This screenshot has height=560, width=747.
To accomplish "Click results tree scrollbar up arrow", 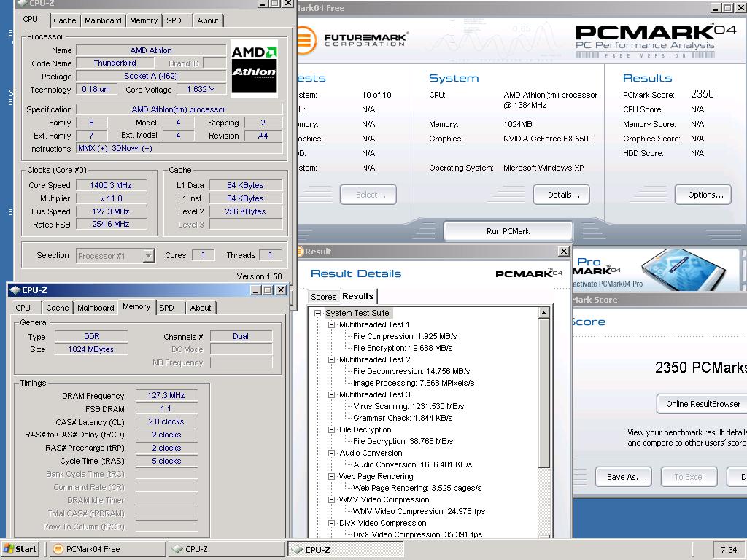I will (543, 313).
